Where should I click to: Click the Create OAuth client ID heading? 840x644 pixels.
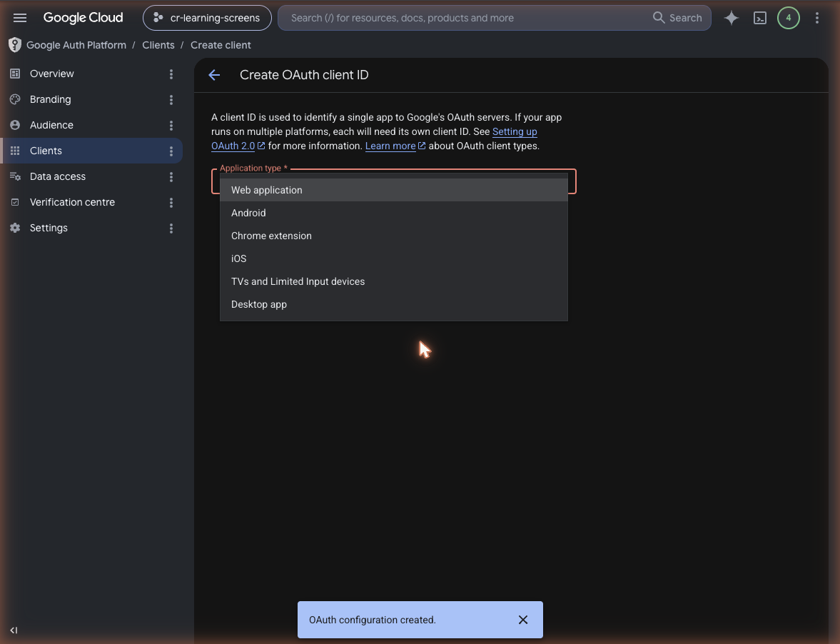pyautogui.click(x=304, y=75)
